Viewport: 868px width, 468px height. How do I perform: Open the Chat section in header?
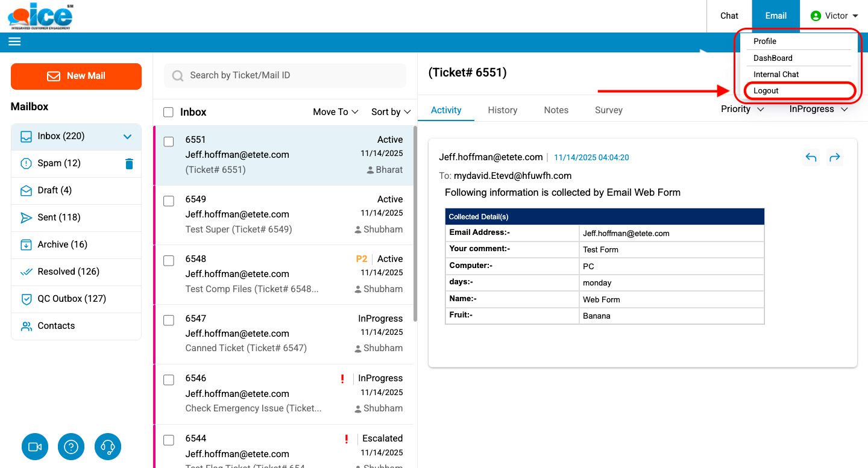click(729, 16)
